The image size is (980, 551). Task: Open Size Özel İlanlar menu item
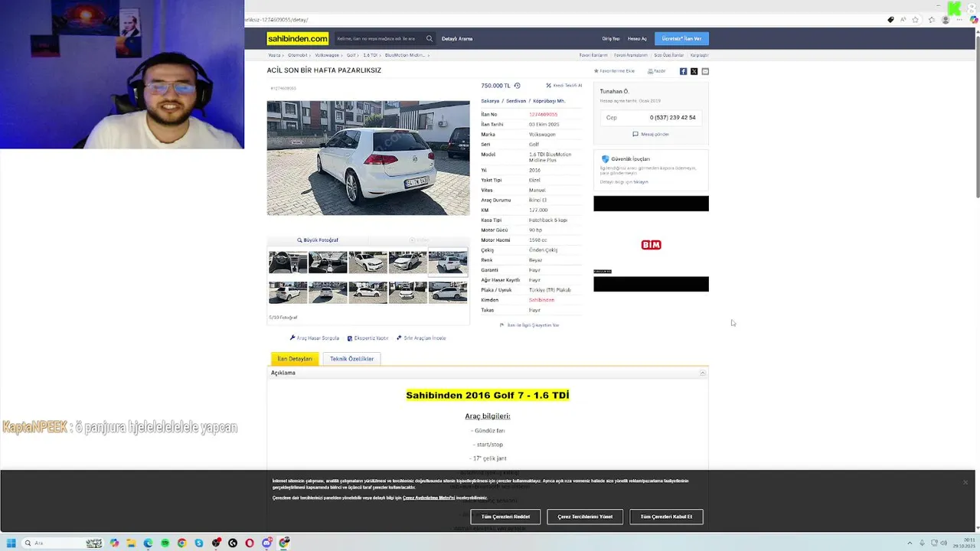tap(668, 55)
